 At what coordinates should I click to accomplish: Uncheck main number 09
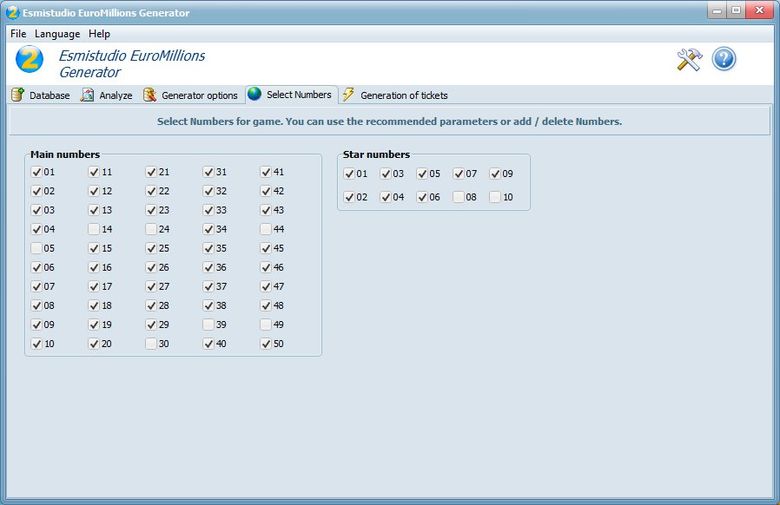[x=36, y=325]
